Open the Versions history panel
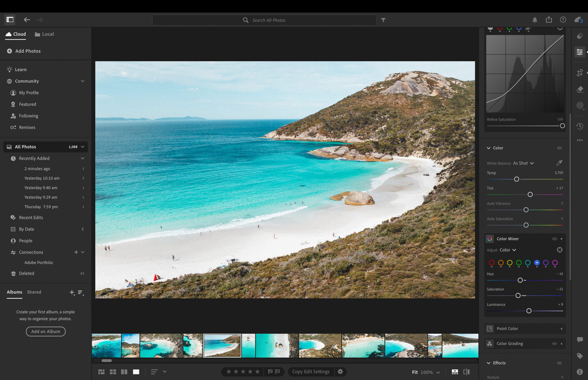The width and height of the screenshot is (588, 380). [579, 126]
